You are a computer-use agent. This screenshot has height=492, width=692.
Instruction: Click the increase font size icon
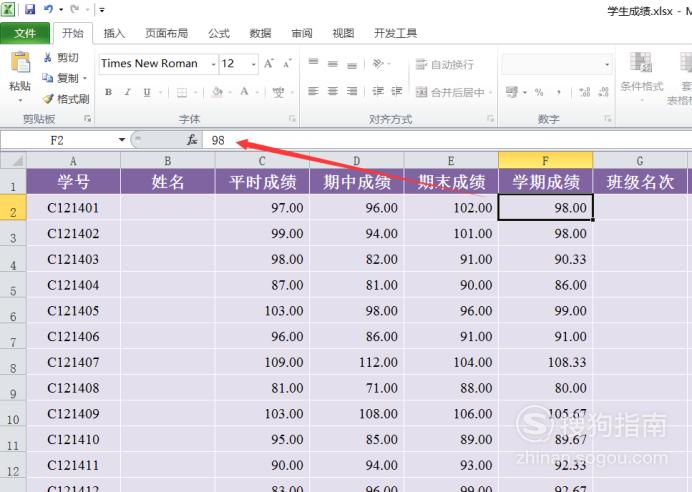pos(269,64)
